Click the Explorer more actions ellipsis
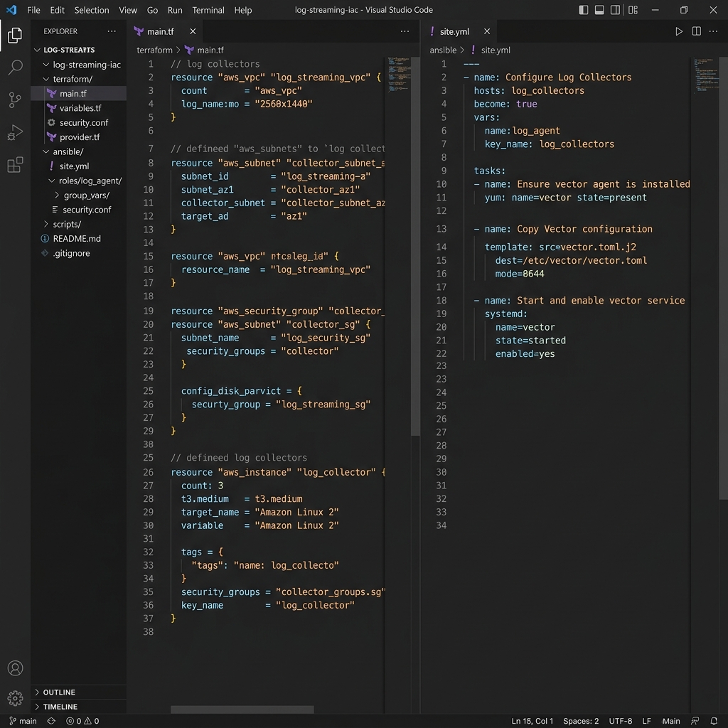The width and height of the screenshot is (728, 728). tap(112, 31)
